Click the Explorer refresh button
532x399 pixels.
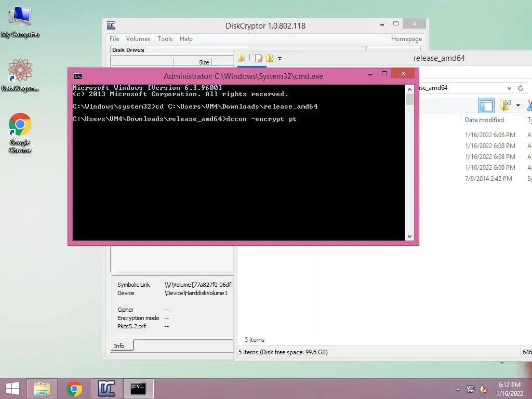point(521,88)
